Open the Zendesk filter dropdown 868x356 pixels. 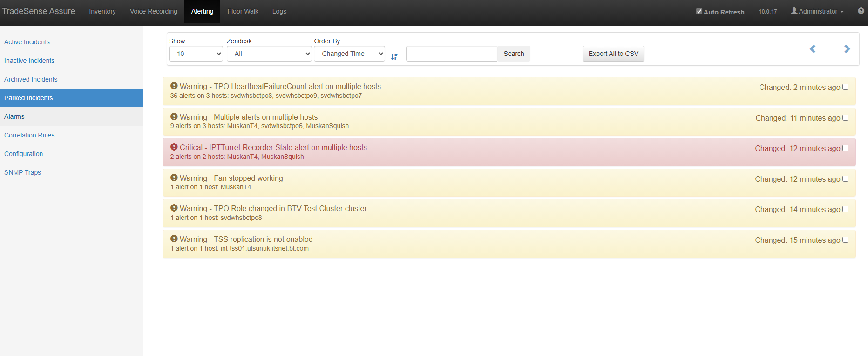pos(269,54)
